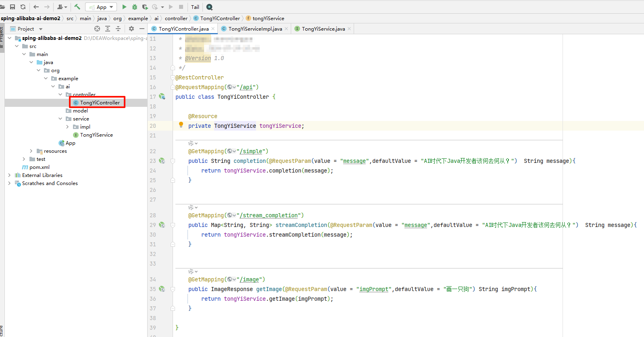Click the Spring bean gutter icon on line 17
Image resolution: width=644 pixels, height=337 pixels.
pyautogui.click(x=162, y=96)
